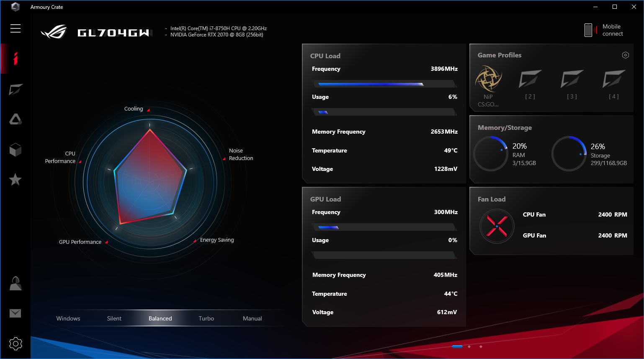644x359 pixels.
Task: Click the NVIDIA GeForce RTX 2070 spec line
Action: [217, 35]
